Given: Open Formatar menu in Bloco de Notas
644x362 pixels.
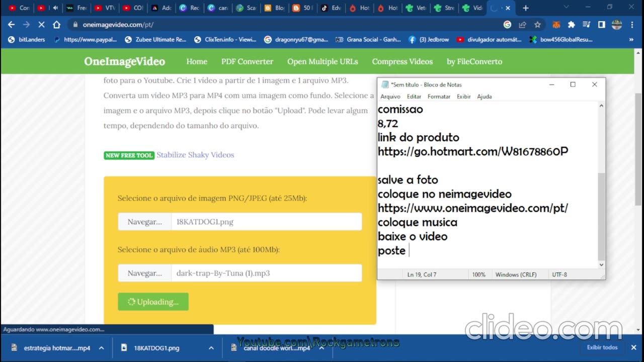Looking at the screenshot, I should [439, 97].
